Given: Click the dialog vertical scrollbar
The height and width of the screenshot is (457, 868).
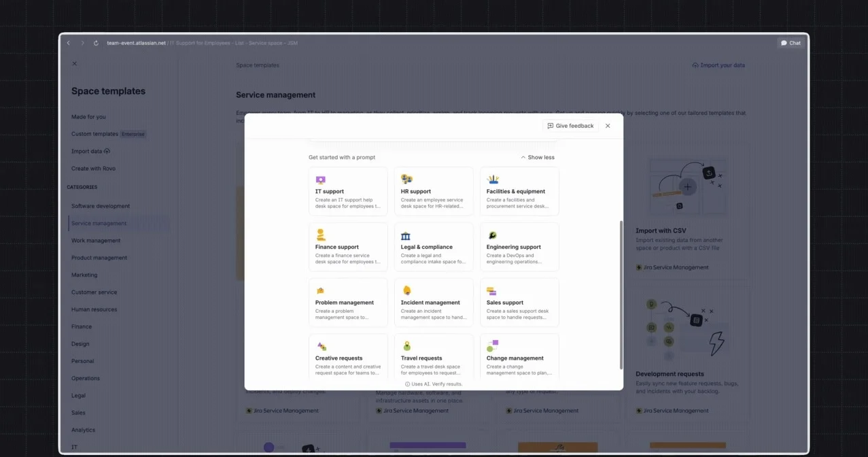Looking at the screenshot, I should pyautogui.click(x=621, y=294).
